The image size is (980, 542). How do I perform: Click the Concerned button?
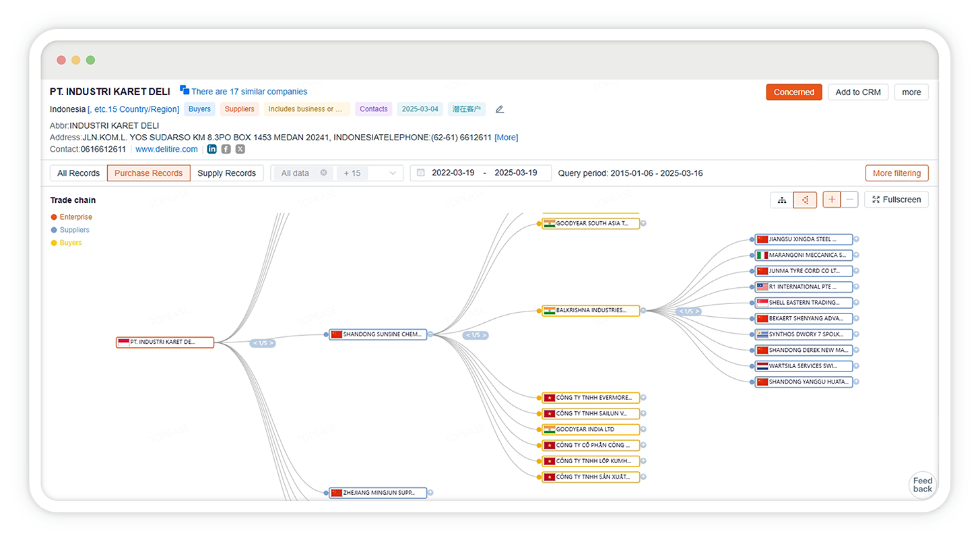coord(794,92)
